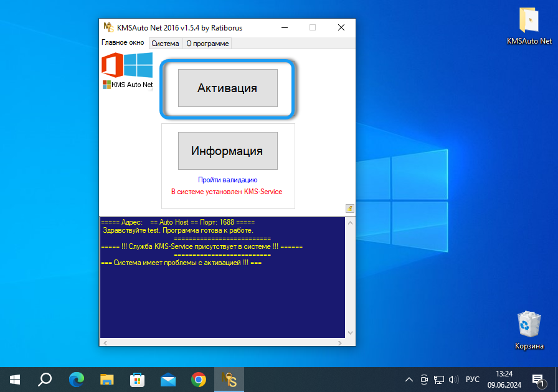The height and width of the screenshot is (392, 558).
Task: Click the Активация button
Action: click(x=228, y=88)
